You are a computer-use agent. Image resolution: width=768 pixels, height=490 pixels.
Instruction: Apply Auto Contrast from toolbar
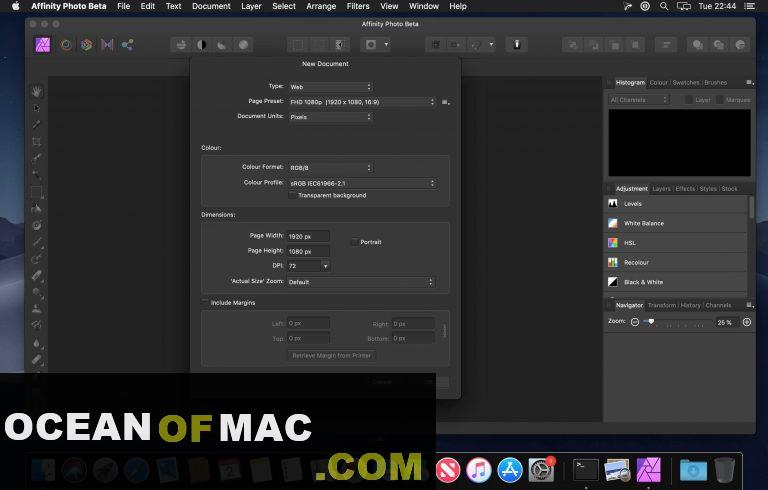point(202,45)
